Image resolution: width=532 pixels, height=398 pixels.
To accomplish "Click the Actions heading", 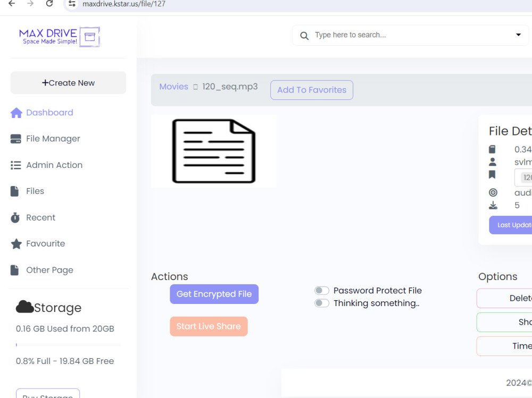I will [169, 277].
